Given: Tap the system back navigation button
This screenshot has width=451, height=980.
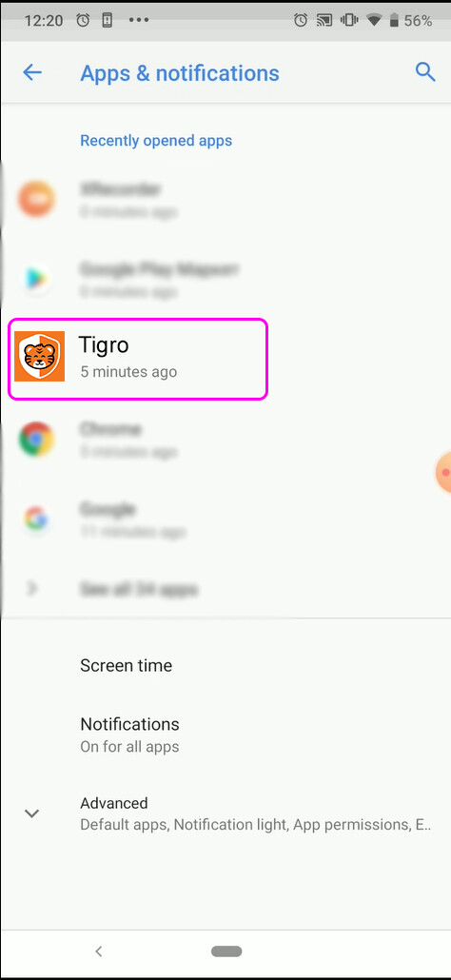Looking at the screenshot, I should (x=98, y=951).
